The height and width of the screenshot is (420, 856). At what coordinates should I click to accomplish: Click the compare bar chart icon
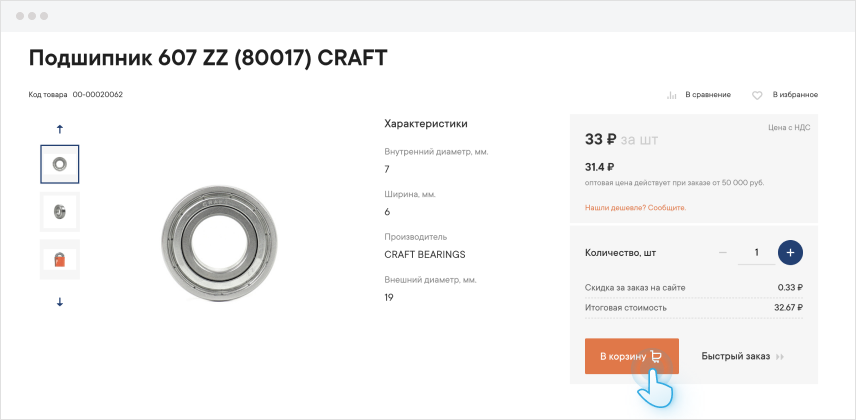pos(672,95)
